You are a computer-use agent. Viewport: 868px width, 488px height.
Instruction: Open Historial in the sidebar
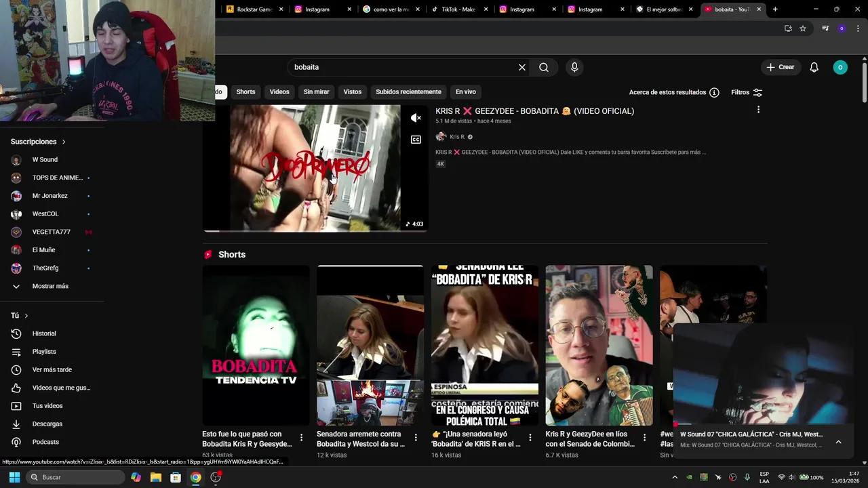pos(44,333)
